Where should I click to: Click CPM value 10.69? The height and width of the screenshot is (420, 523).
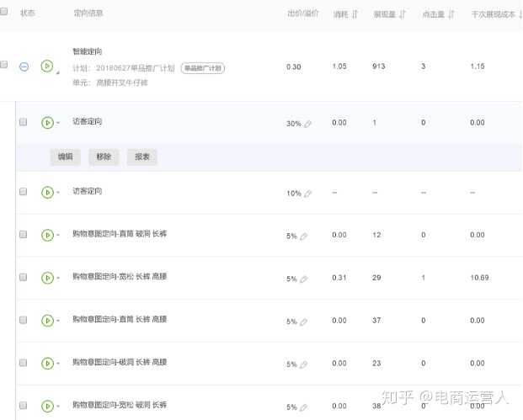pos(479,278)
